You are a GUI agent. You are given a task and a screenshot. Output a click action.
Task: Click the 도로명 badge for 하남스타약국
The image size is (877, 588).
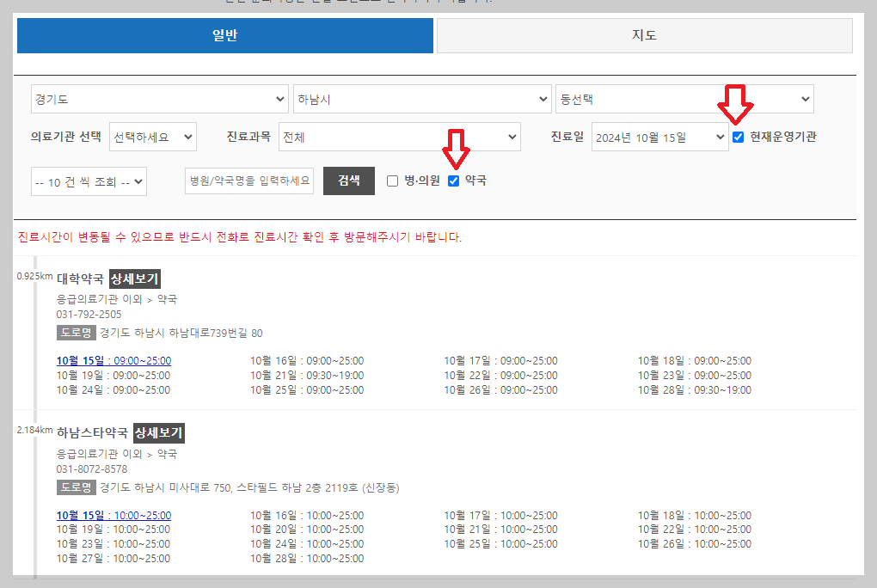[x=76, y=487]
